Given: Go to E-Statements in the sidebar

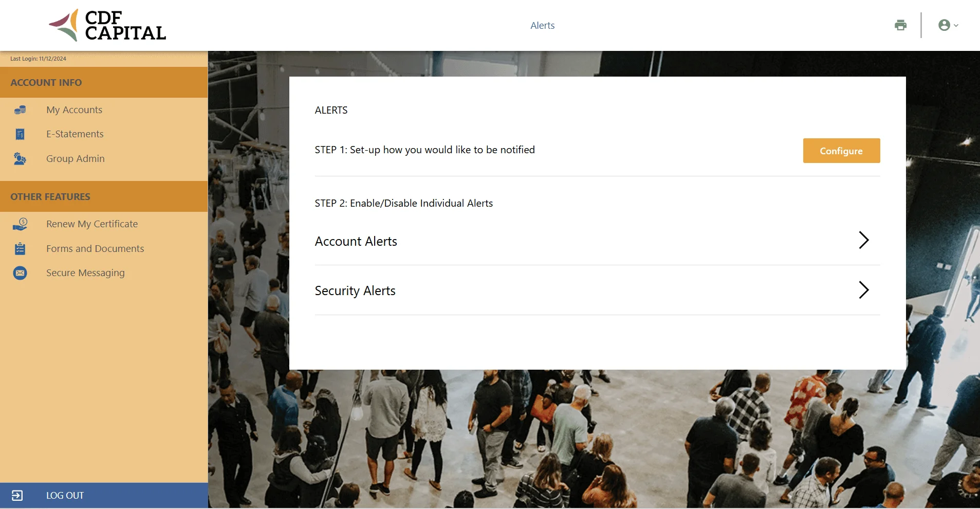Looking at the screenshot, I should click(x=75, y=134).
